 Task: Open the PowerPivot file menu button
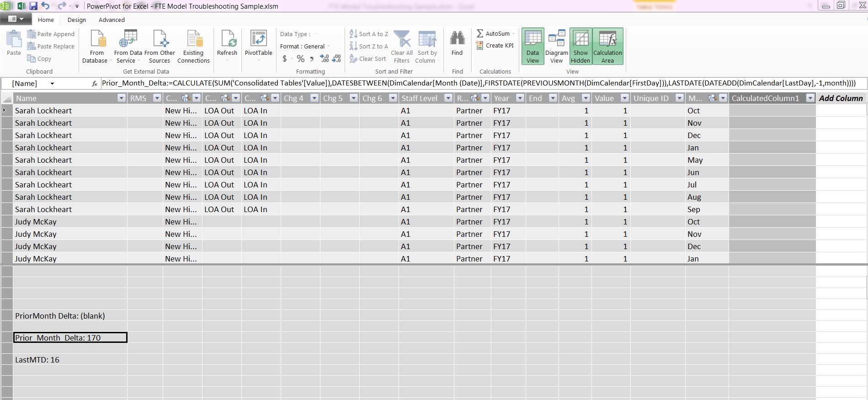16,19
